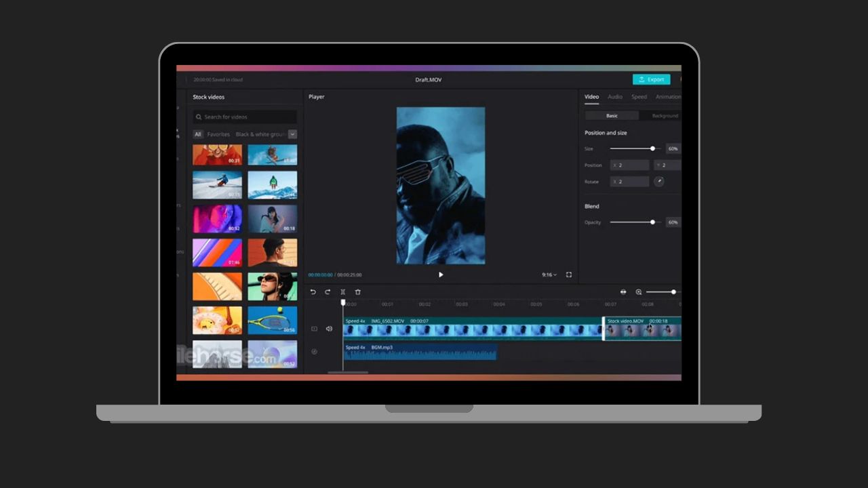Click the Size slider handle
Screen dimensions: 868x488
coord(652,148)
